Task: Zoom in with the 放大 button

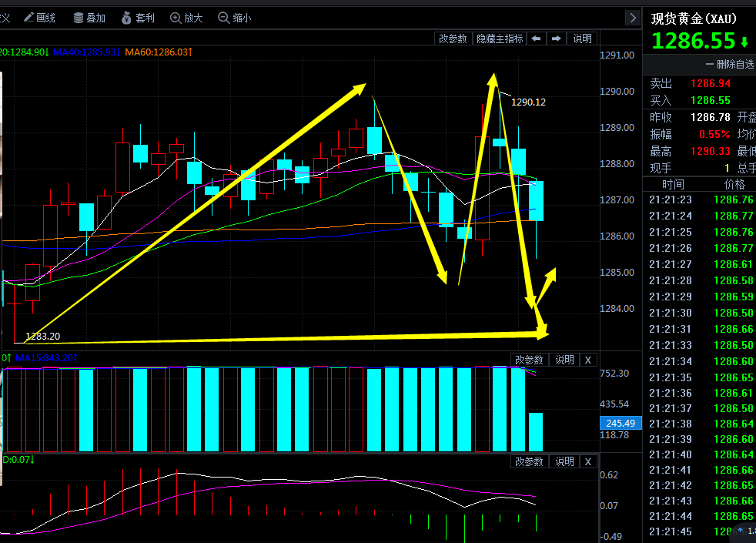Action: click(186, 17)
